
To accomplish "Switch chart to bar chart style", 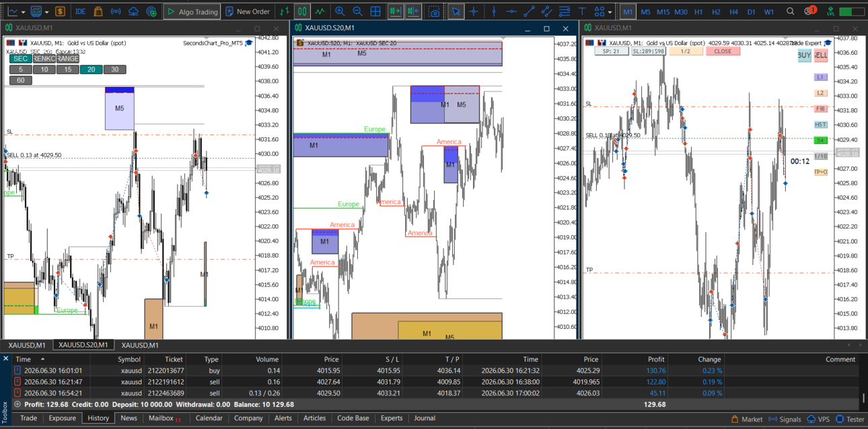I will pos(285,11).
